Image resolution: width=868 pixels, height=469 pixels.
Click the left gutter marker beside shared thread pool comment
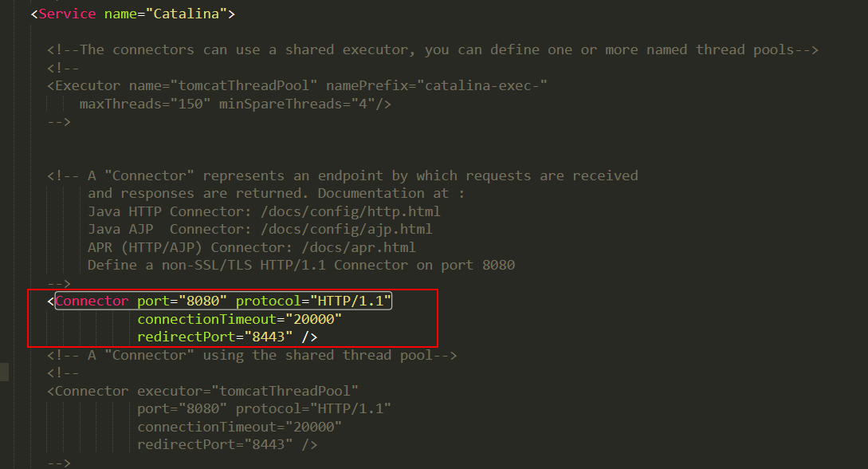coord(5,372)
